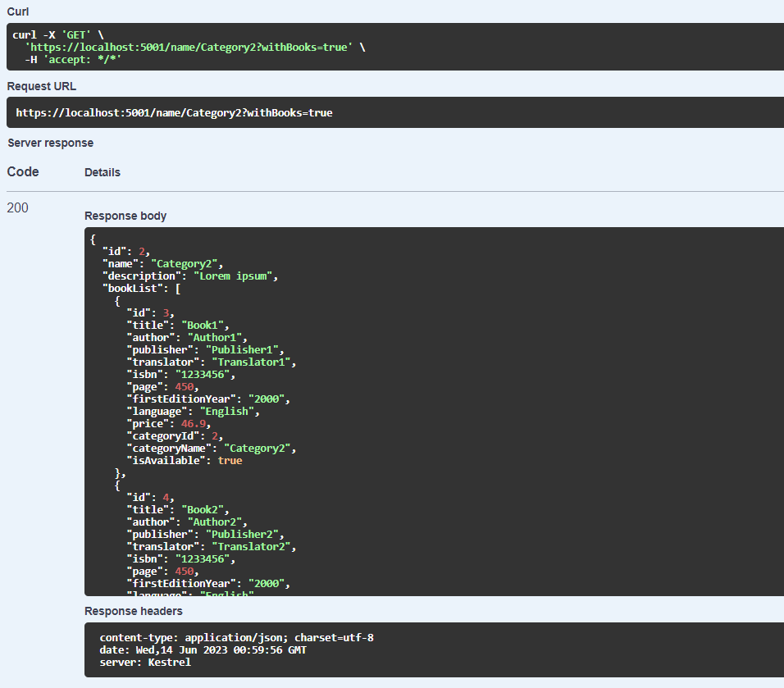The height and width of the screenshot is (688, 784).
Task: Click the content-type header line
Action: pos(236,637)
